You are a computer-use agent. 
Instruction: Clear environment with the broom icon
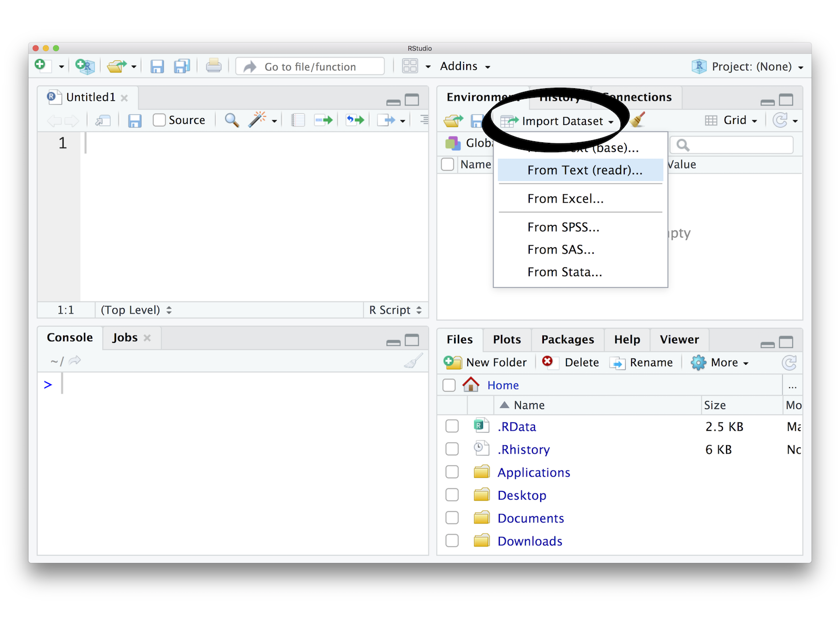(x=638, y=120)
